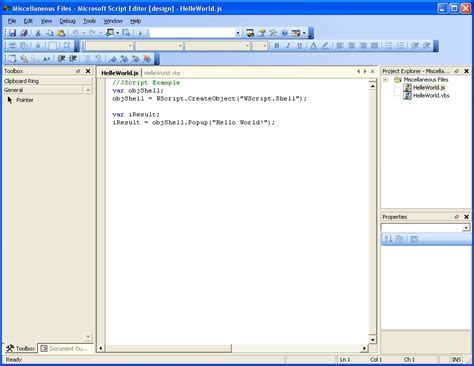Switch to the HelleWorld.vbs editor tab

point(162,73)
